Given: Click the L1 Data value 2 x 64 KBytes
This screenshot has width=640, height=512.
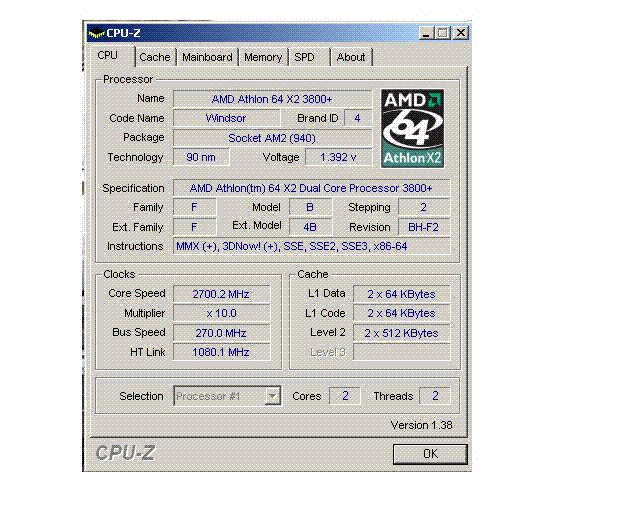Looking at the screenshot, I should pyautogui.click(x=402, y=294).
